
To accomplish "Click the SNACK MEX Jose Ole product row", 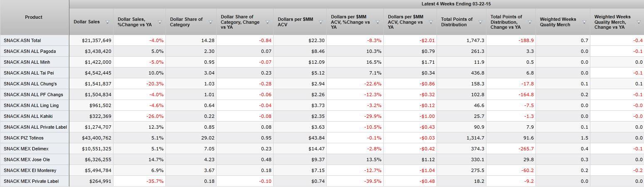I will 26,160.
